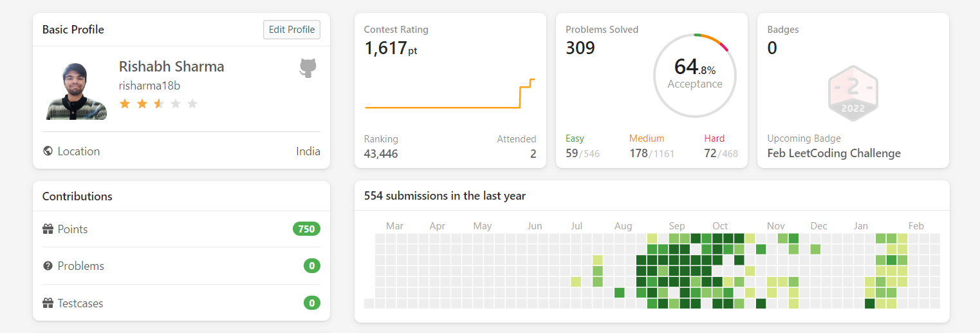Click the 64.8% Acceptance circular gauge
This screenshot has height=333, width=980.
[695, 75]
